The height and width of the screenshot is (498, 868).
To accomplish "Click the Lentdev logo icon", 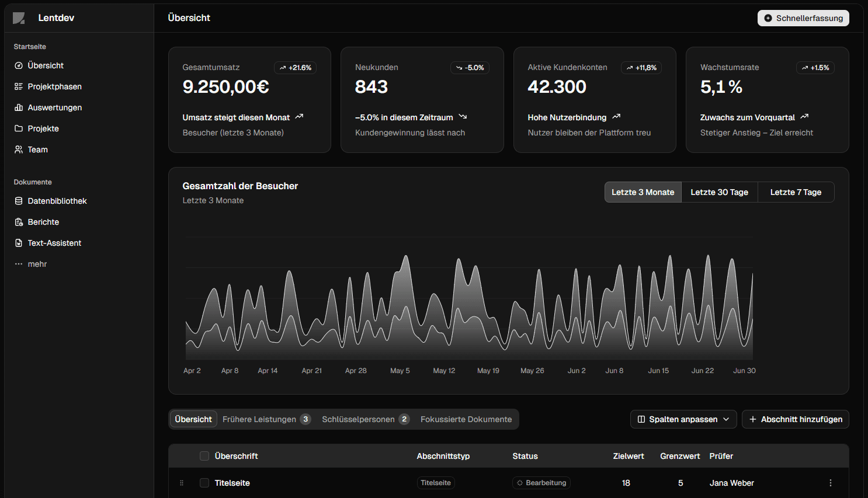I will pos(19,18).
